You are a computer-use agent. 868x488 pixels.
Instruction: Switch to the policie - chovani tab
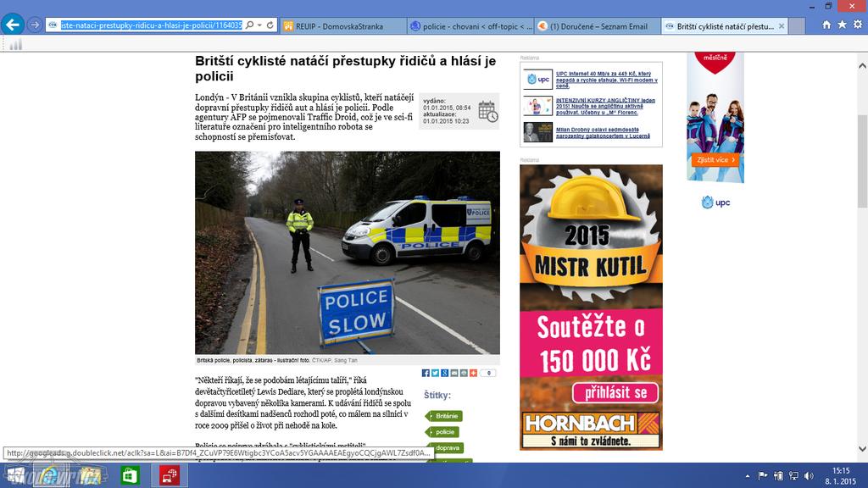tap(471, 26)
